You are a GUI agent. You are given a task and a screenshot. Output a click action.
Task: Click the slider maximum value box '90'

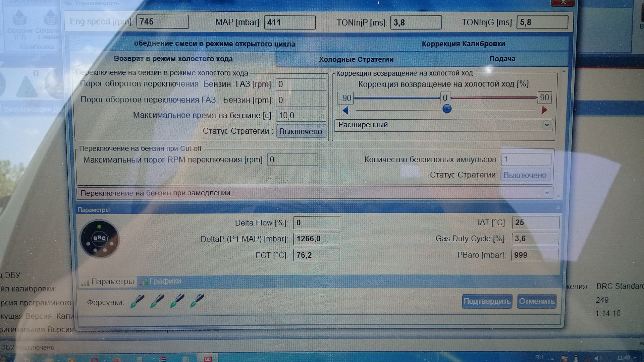pyautogui.click(x=544, y=98)
